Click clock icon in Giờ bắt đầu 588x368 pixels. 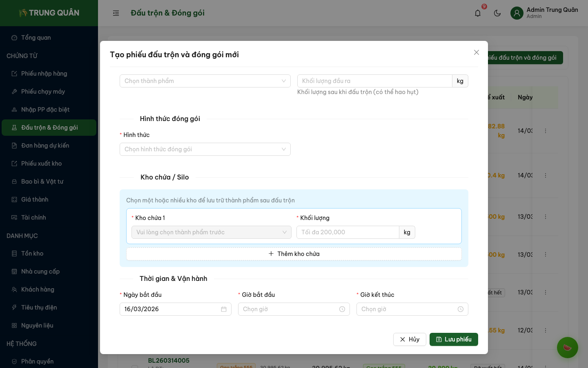[x=342, y=309]
